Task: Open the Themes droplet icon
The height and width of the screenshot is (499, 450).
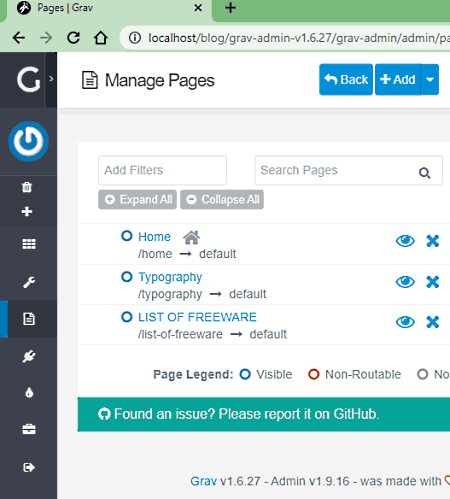Action: point(29,392)
